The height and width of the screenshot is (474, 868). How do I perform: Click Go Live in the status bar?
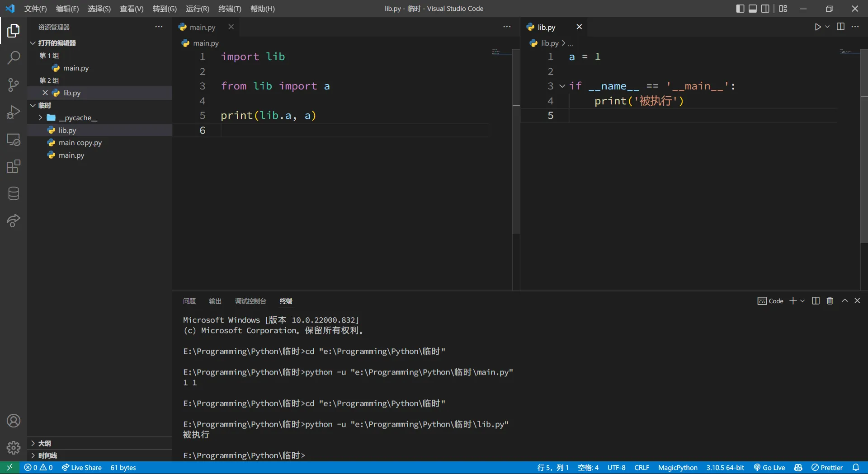pyautogui.click(x=769, y=468)
